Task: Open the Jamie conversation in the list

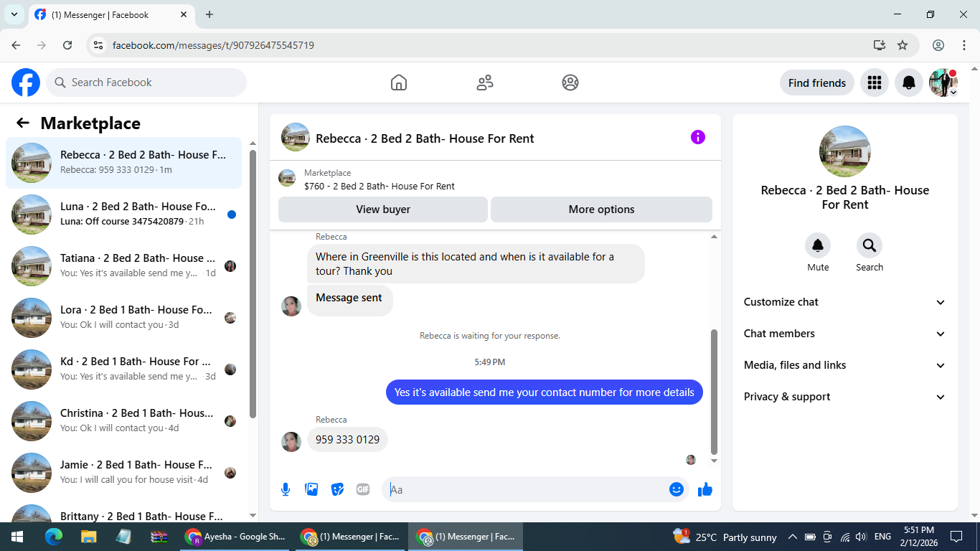Action: 123,473
